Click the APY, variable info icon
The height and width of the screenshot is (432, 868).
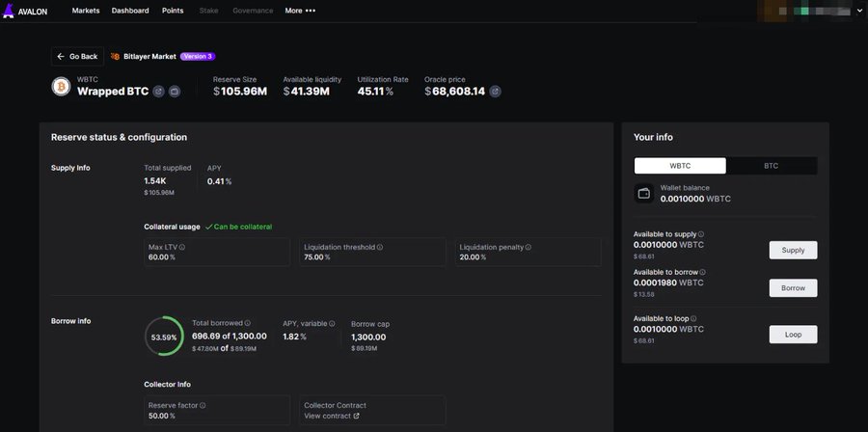[332, 324]
